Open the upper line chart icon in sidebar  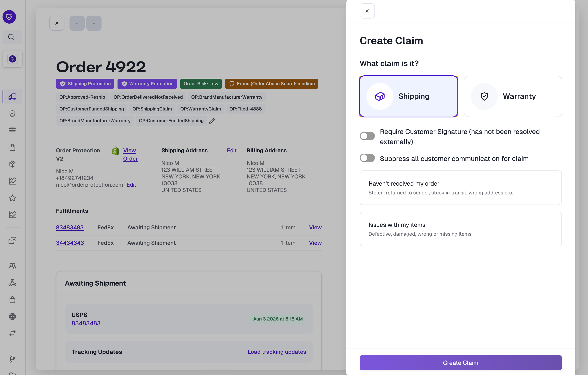12,181
